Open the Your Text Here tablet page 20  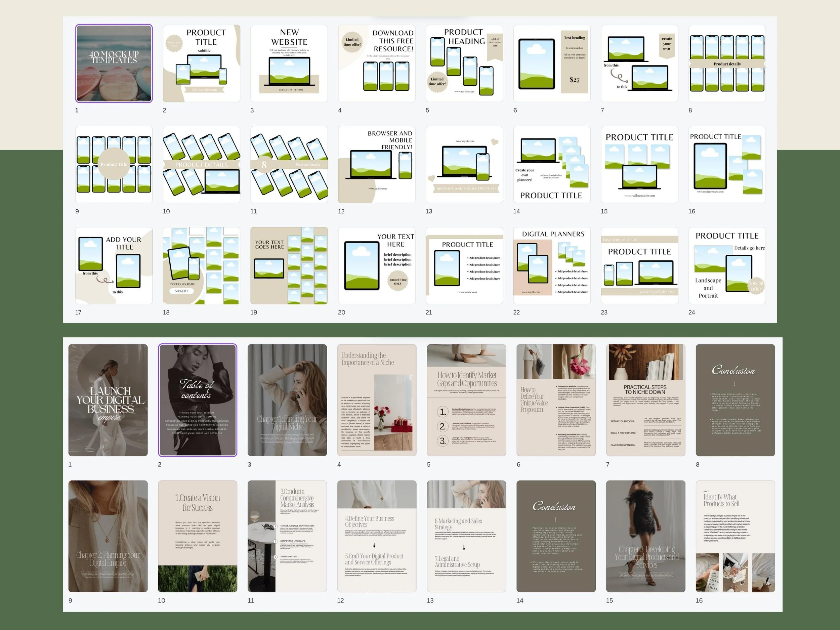(377, 265)
